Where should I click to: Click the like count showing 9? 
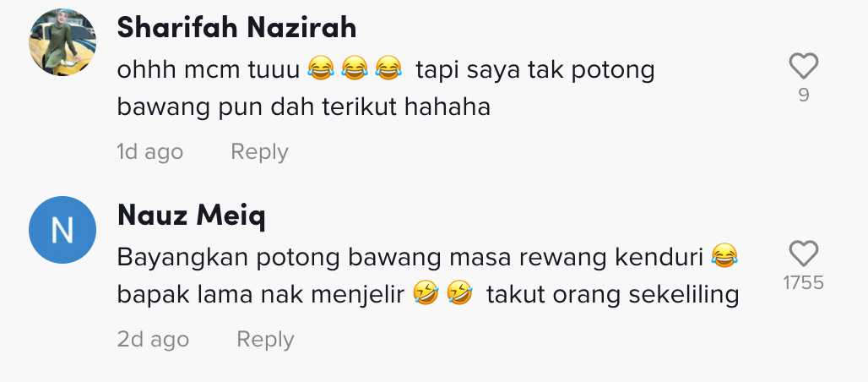coord(804,95)
